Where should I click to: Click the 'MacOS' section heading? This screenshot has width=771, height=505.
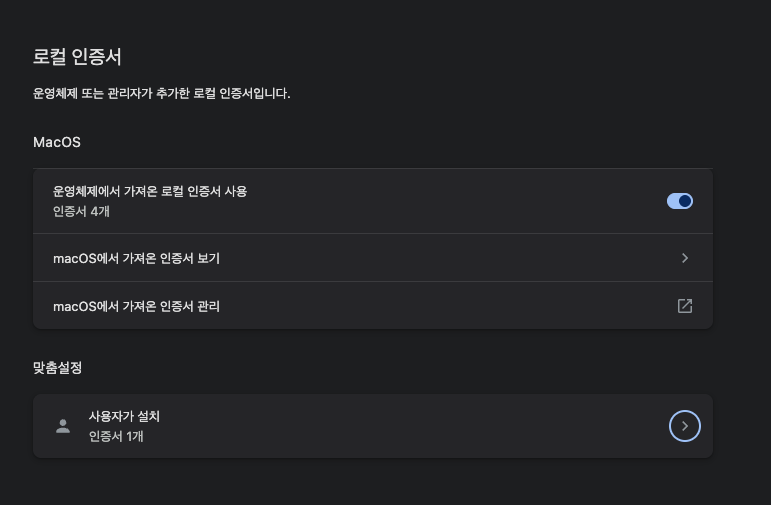point(56,142)
